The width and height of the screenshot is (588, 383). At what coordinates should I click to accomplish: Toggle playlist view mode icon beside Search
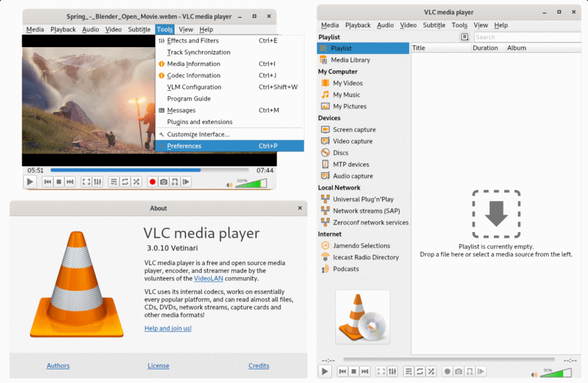tap(465, 37)
